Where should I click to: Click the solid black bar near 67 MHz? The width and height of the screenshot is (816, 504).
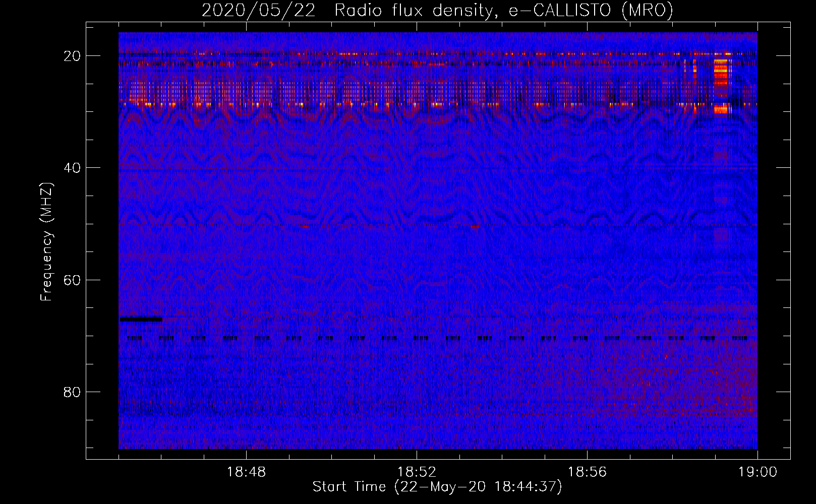coord(141,319)
